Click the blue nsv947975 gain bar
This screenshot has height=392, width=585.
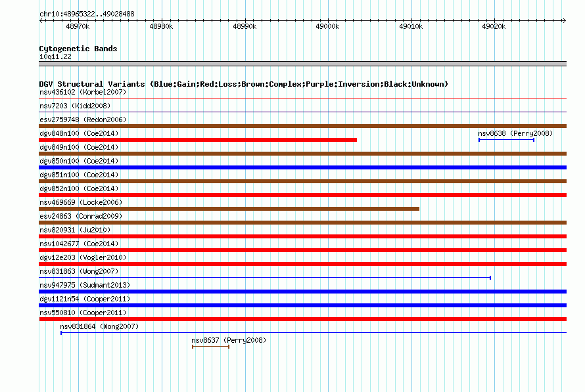coord(302,292)
